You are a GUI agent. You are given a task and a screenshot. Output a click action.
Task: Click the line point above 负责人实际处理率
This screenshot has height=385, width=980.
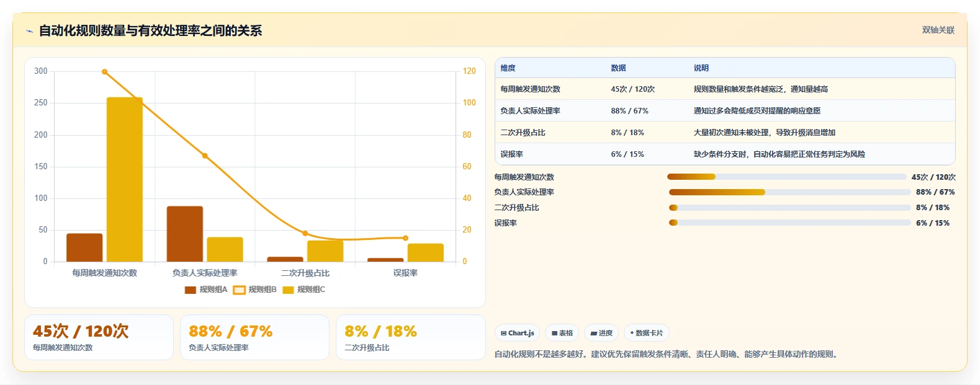click(205, 156)
